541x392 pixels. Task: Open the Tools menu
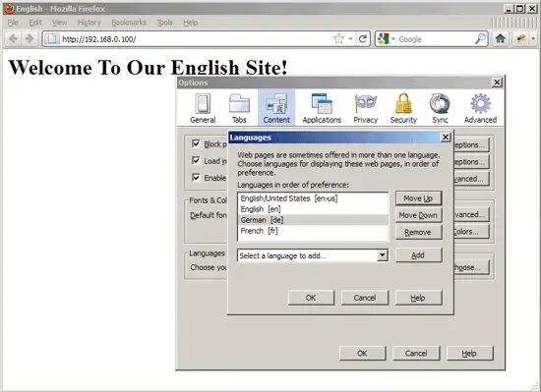165,23
